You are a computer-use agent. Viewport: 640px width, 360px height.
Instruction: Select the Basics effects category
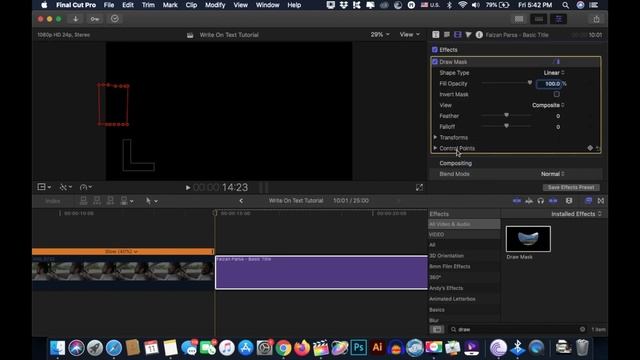click(x=437, y=310)
